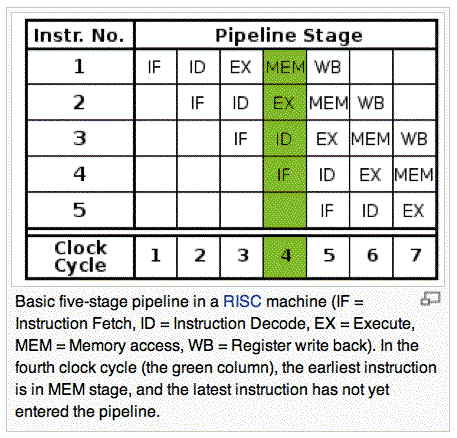Click the WB cell of instruction 2
The height and width of the screenshot is (438, 457).
pos(371,102)
